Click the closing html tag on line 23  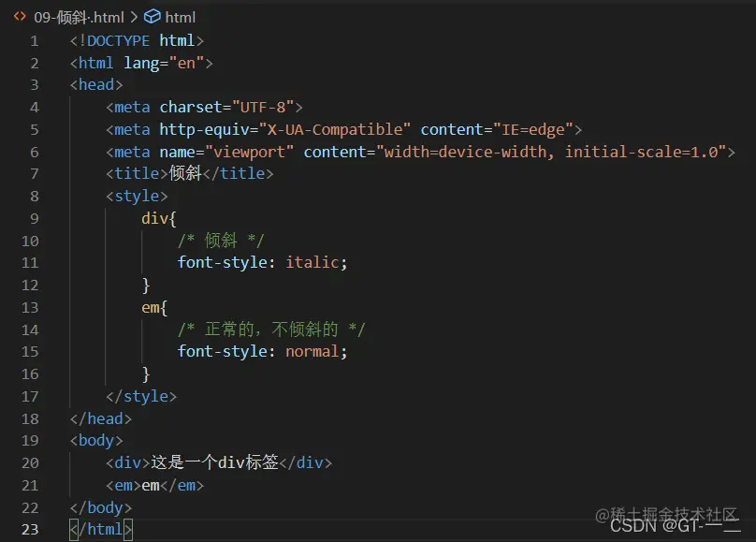pos(101,530)
